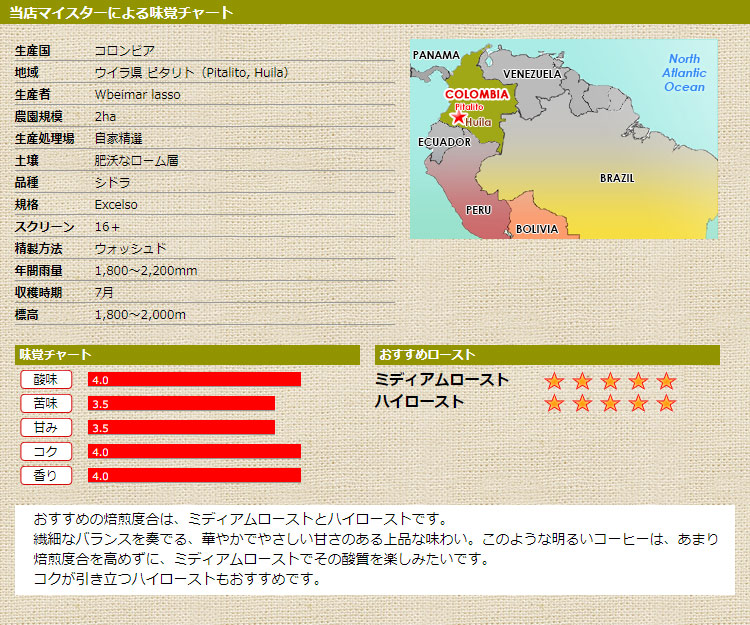The image size is (750, 625).
Task: Select the 香り taste label
Action: [x=46, y=475]
